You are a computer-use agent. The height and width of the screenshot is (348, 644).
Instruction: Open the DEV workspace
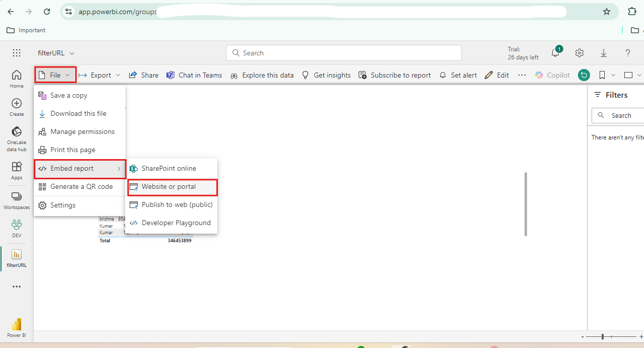pos(17,228)
